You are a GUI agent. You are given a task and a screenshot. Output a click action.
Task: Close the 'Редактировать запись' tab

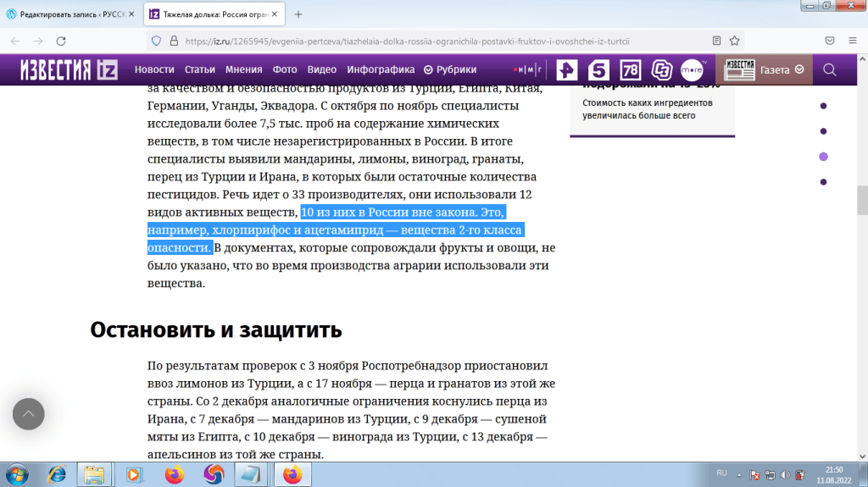pos(131,14)
